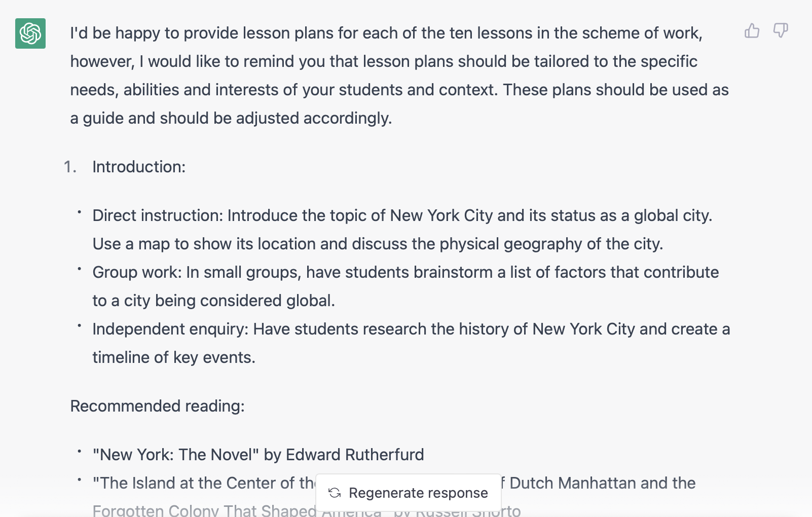
Task: Click the bullet dot before Independent enquiry
Action: (80, 326)
